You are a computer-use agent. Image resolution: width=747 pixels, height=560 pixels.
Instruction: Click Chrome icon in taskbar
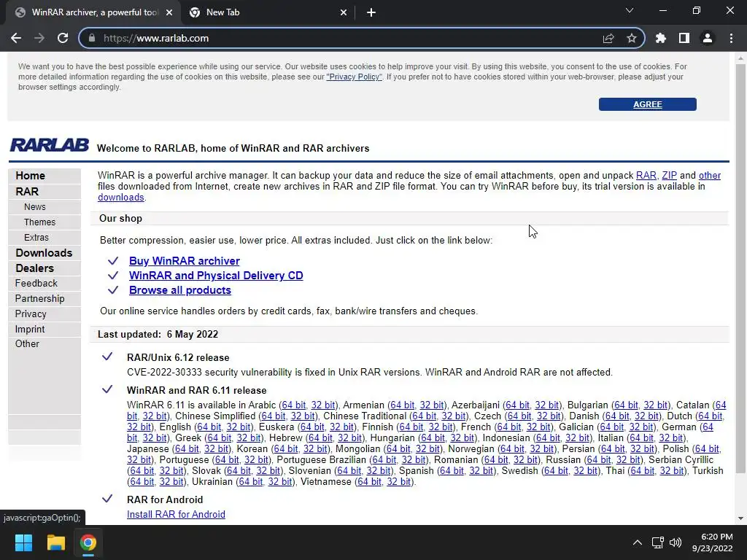coord(88,542)
